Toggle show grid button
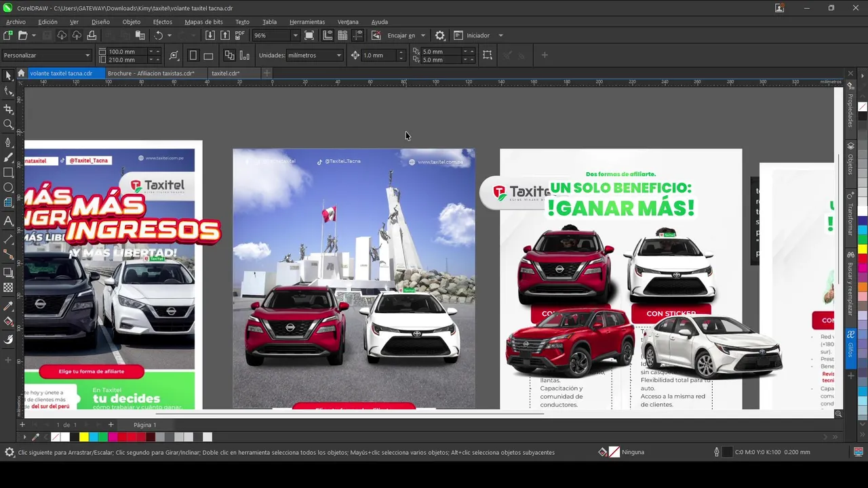This screenshot has height=488, width=868. tap(342, 35)
